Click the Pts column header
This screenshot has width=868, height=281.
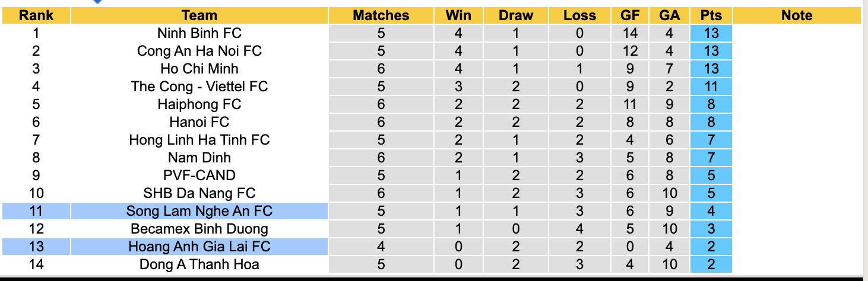(x=711, y=15)
